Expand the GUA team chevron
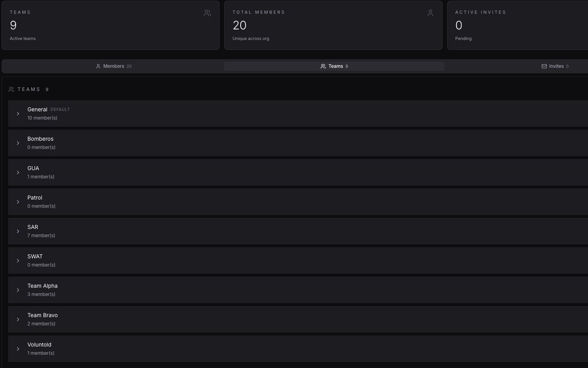 tap(18, 173)
